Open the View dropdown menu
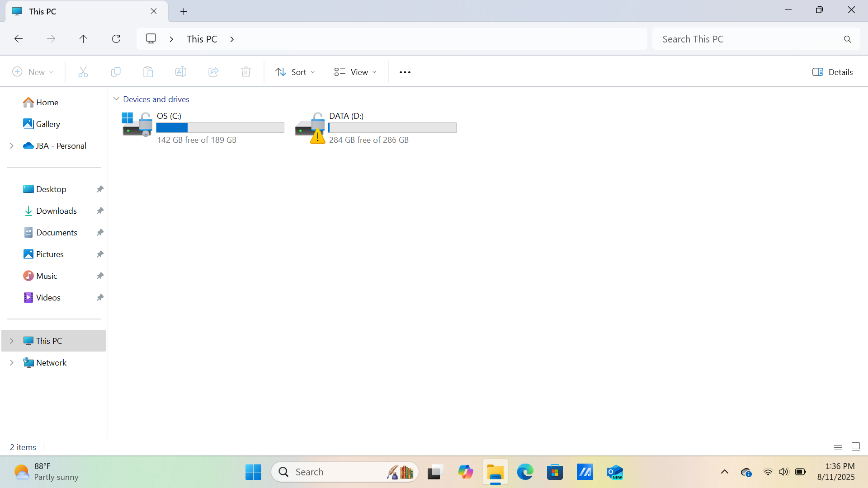 pyautogui.click(x=355, y=72)
